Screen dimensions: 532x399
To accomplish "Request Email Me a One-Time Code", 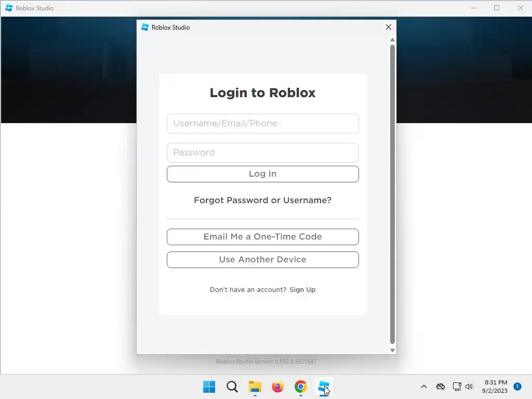I will point(262,237).
